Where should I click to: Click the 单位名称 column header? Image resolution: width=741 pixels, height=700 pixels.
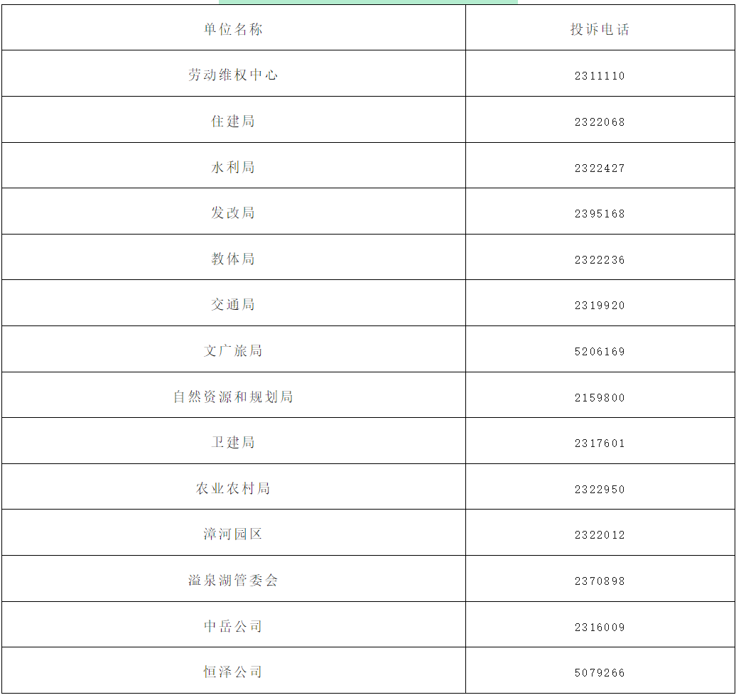233,29
